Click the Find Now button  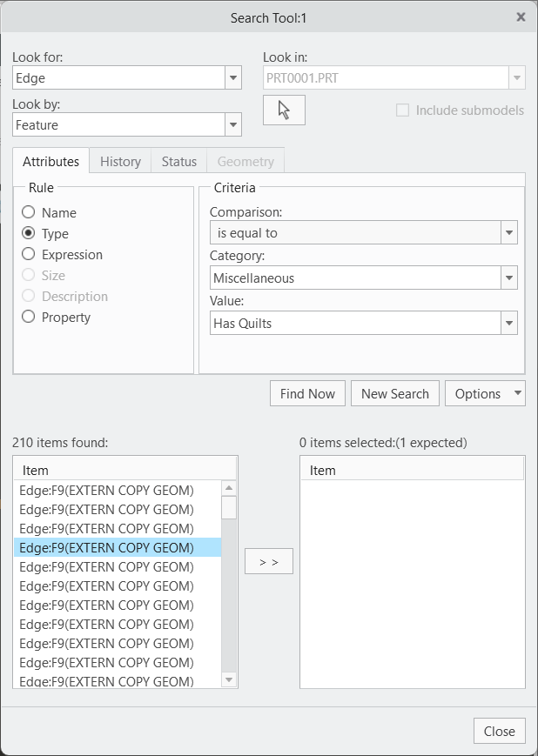coord(307,393)
